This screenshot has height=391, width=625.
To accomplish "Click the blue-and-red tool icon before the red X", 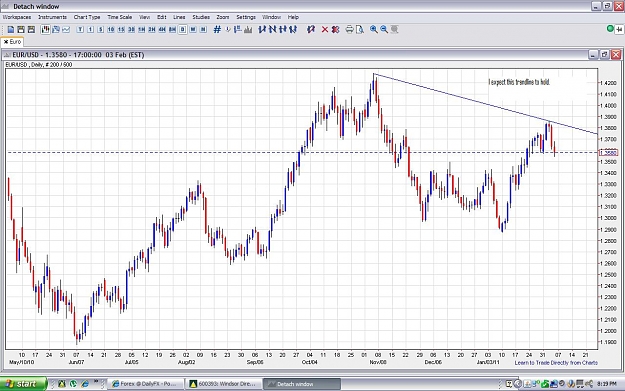I will tap(311, 29).
